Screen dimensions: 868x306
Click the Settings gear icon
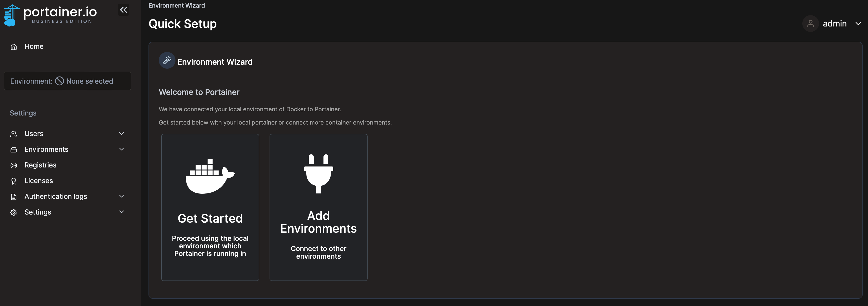[14, 213]
